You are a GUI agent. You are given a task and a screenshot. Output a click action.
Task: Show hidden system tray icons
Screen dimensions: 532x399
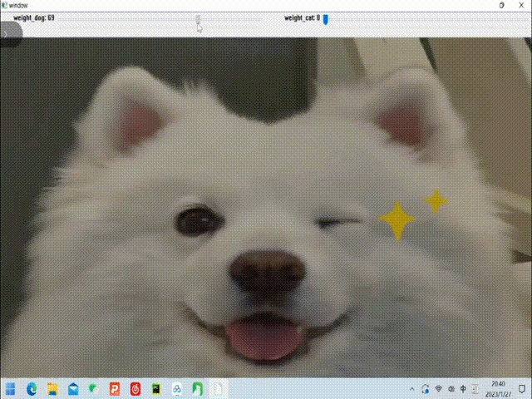pos(412,389)
